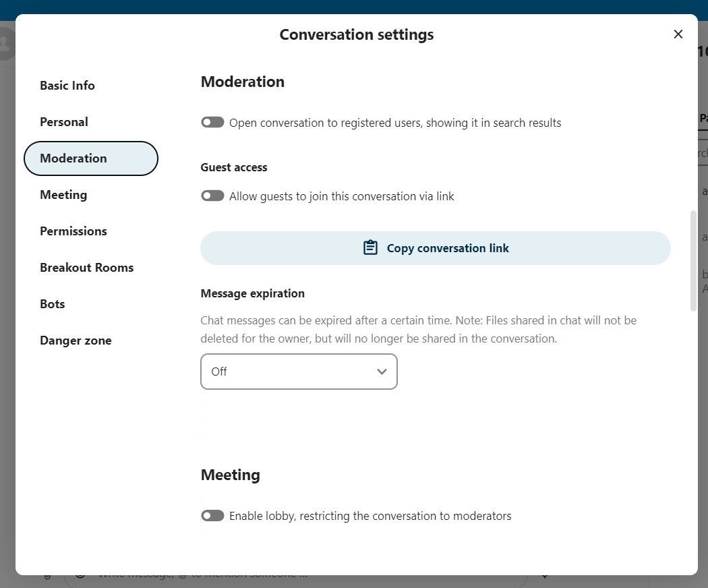The height and width of the screenshot is (588, 708).
Task: Click the settings dialog vertical scrollbar
Action: point(693,260)
